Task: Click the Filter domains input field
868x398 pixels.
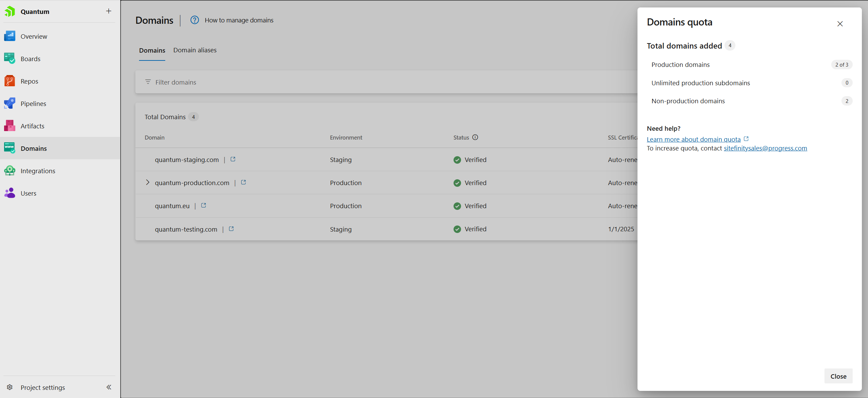Action: (374, 82)
